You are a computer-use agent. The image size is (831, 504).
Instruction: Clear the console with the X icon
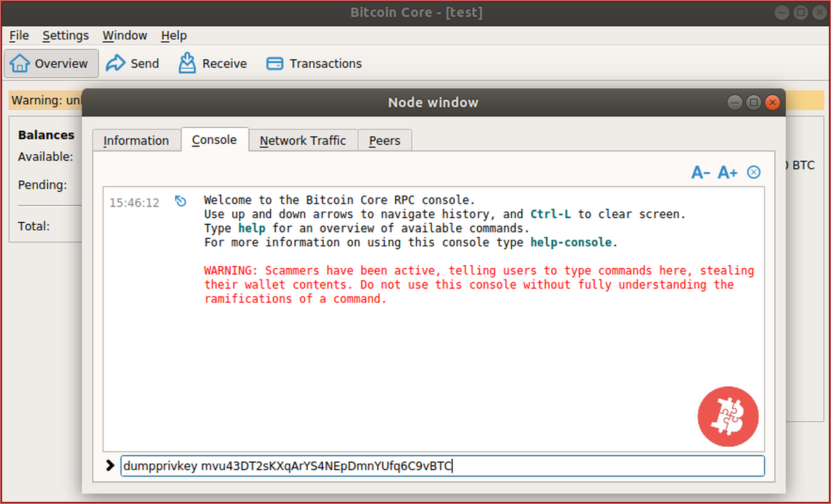[x=754, y=172]
